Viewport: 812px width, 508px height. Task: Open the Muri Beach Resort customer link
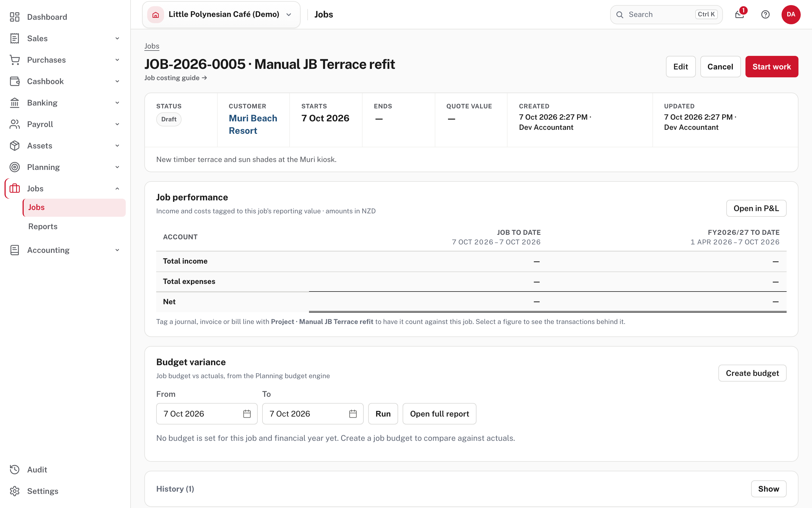pos(253,124)
